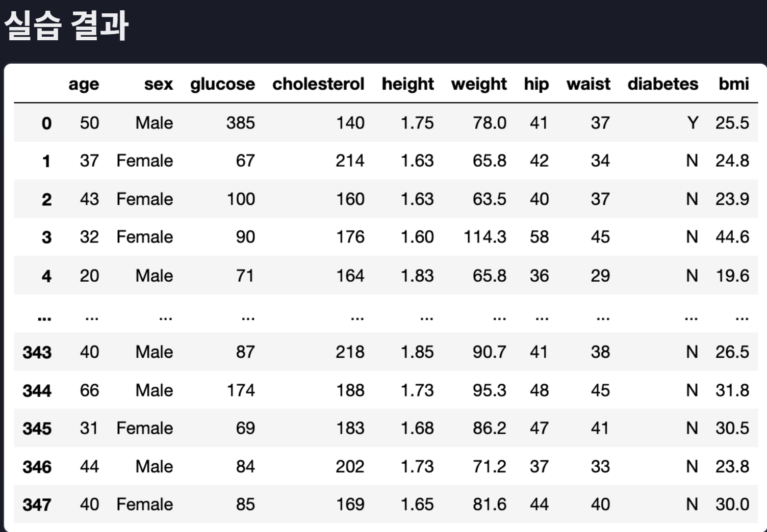Select the bmi value 44.6
Viewport: 767px width, 532px height.
click(732, 237)
